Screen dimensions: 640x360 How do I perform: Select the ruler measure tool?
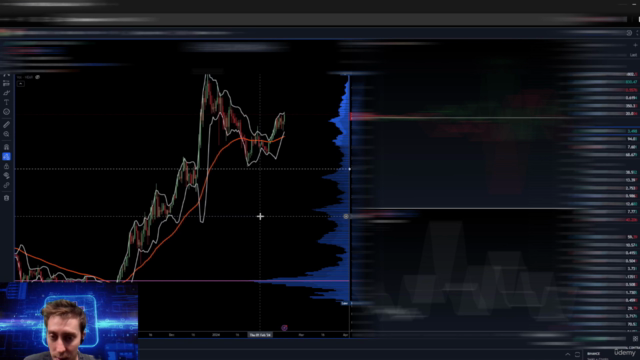click(x=6, y=124)
